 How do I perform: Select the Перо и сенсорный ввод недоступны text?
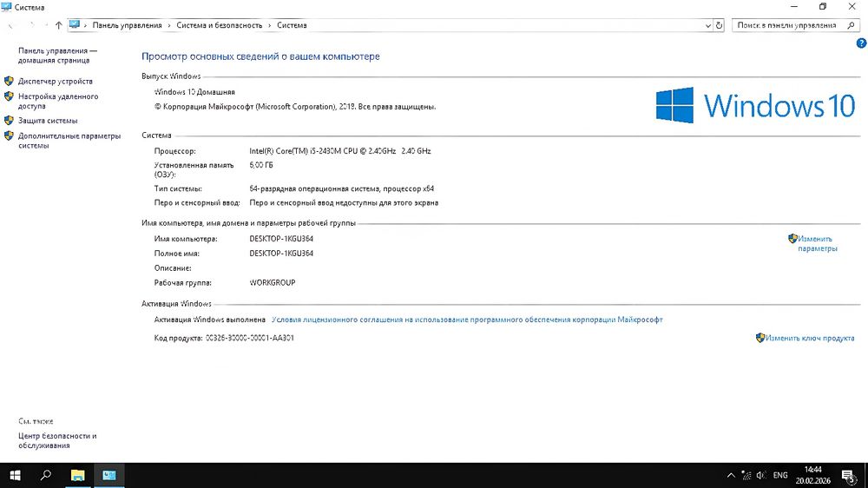click(344, 202)
